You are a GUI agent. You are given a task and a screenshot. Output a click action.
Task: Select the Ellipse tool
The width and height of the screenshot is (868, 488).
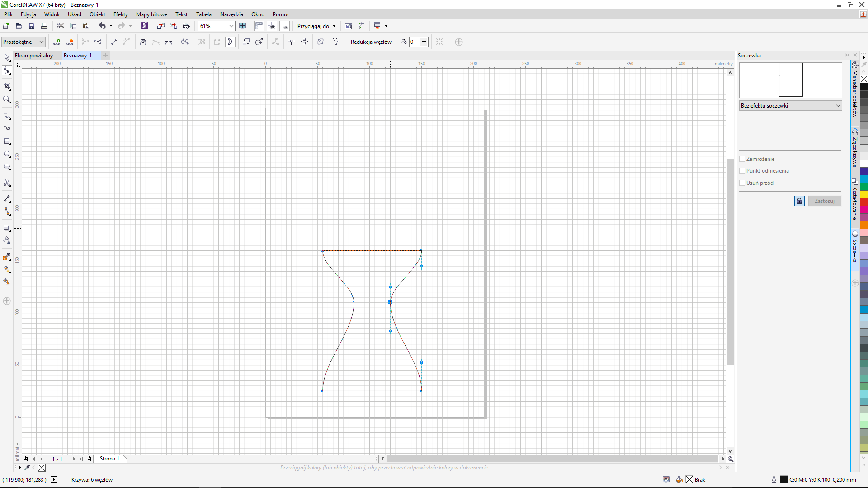[7, 154]
